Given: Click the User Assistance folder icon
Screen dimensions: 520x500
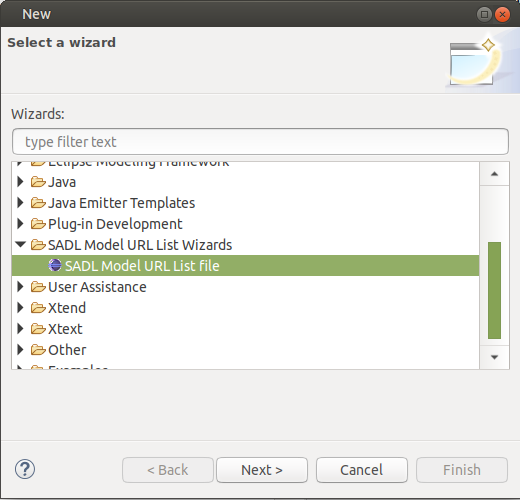Looking at the screenshot, I should (38, 287).
